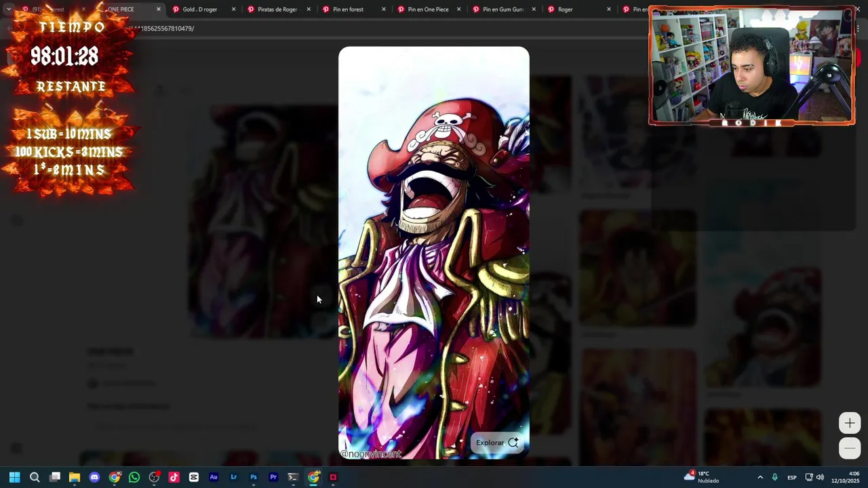Open Adobe Photoshop from the taskbar
The width and height of the screenshot is (868, 488).
[x=254, y=477]
